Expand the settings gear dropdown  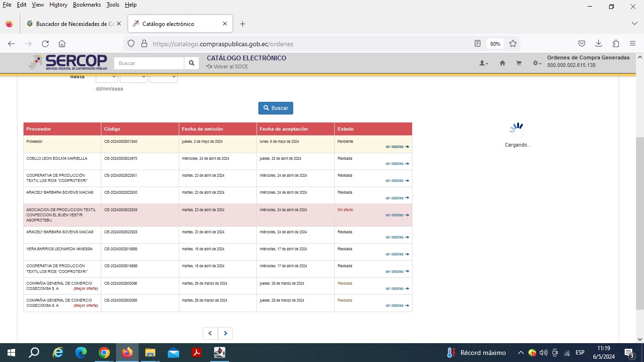coord(537,63)
